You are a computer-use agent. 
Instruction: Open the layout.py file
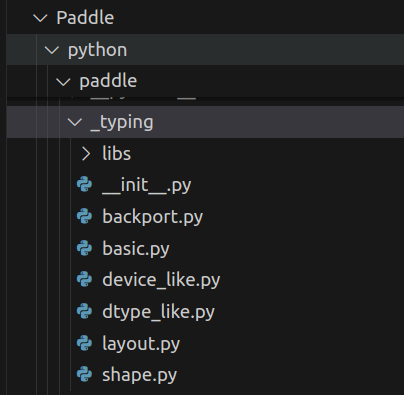[141, 343]
